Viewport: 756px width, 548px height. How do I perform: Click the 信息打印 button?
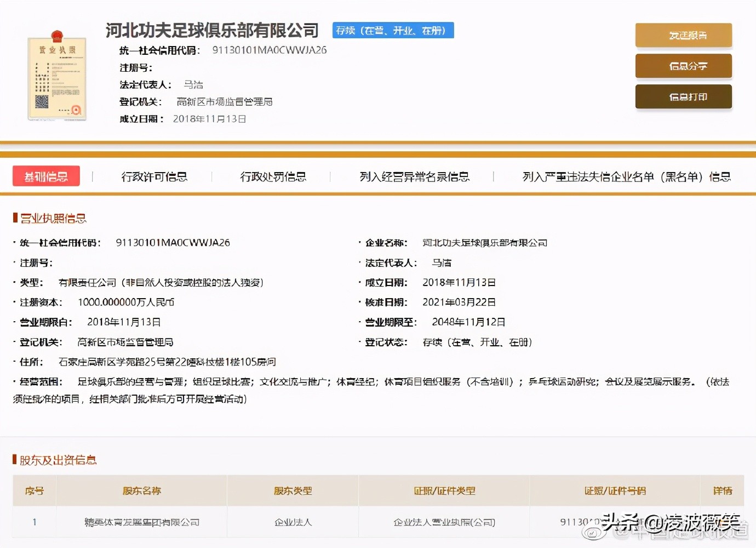pyautogui.click(x=683, y=96)
